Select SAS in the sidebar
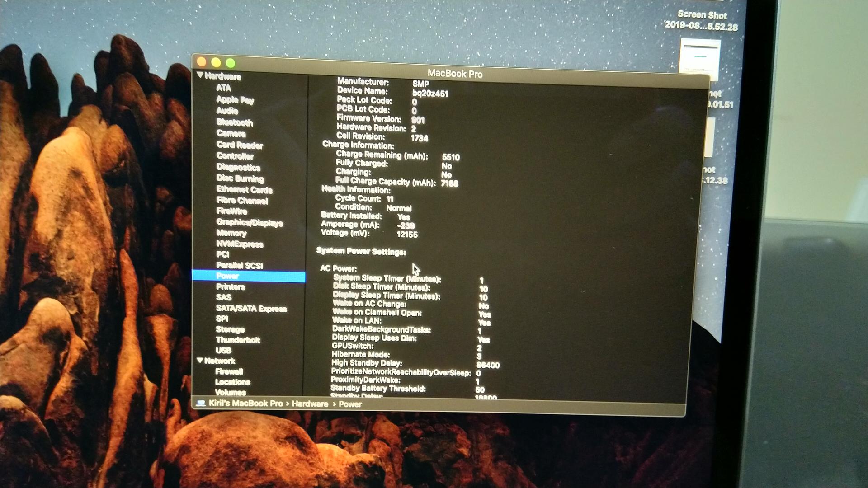 tap(223, 297)
